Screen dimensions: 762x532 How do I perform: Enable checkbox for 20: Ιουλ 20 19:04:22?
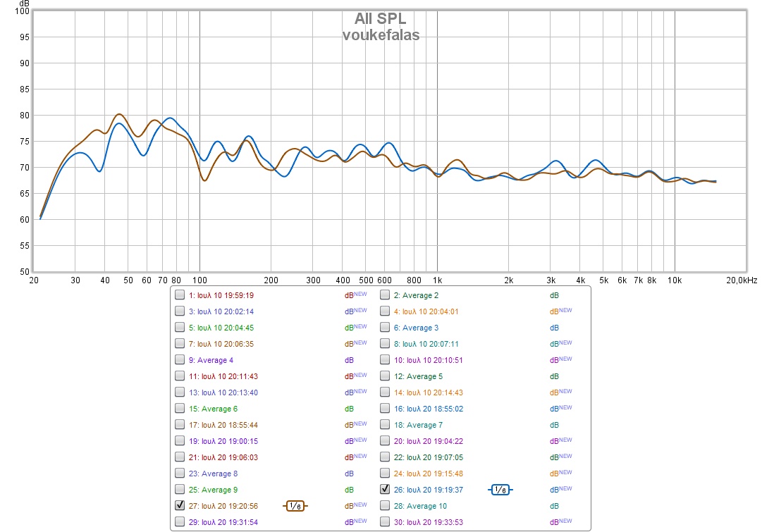pyautogui.click(x=385, y=440)
